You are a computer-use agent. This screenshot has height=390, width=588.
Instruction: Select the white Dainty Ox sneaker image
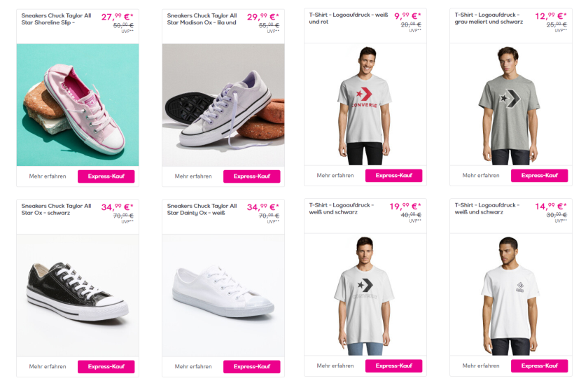click(x=223, y=294)
